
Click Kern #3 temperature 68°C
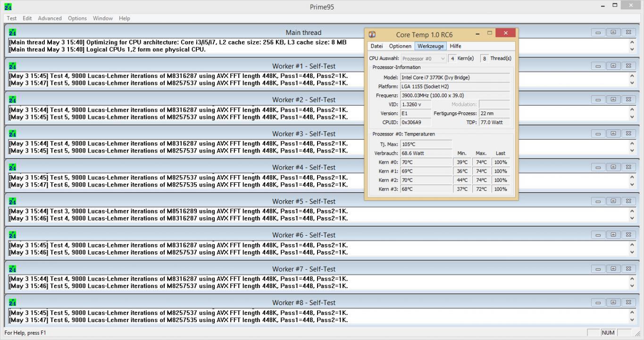pyautogui.click(x=426, y=189)
